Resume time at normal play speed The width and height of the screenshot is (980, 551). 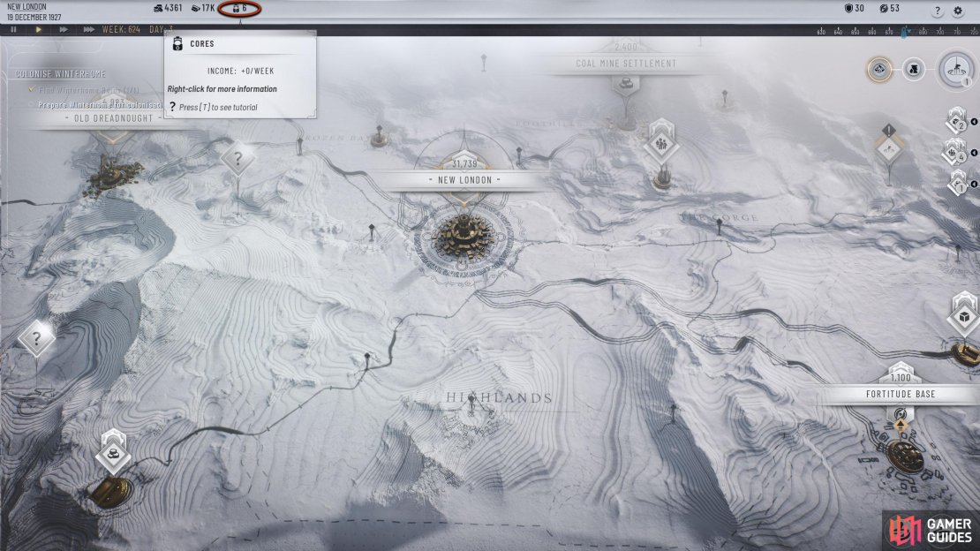tap(39, 29)
